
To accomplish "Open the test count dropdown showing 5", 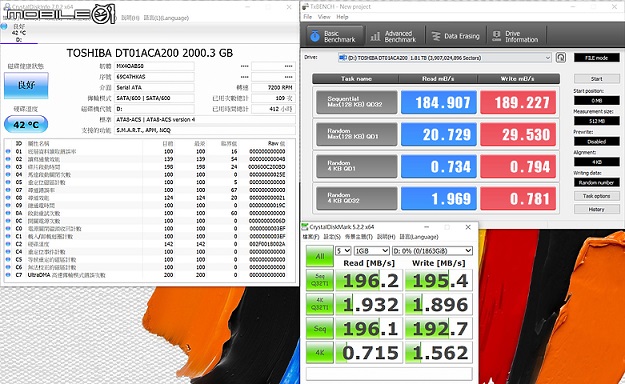I will point(343,251).
